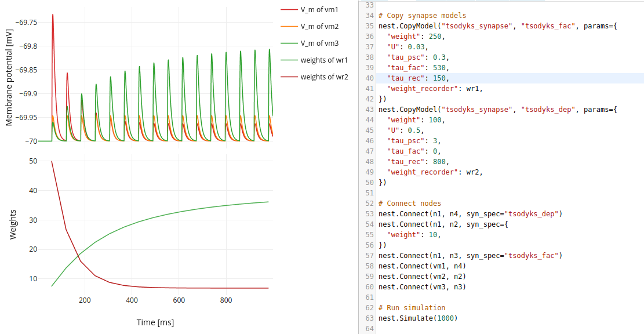Click the "tsodyks_dep" string on line 43
644x334 pixels.
(x=548, y=109)
